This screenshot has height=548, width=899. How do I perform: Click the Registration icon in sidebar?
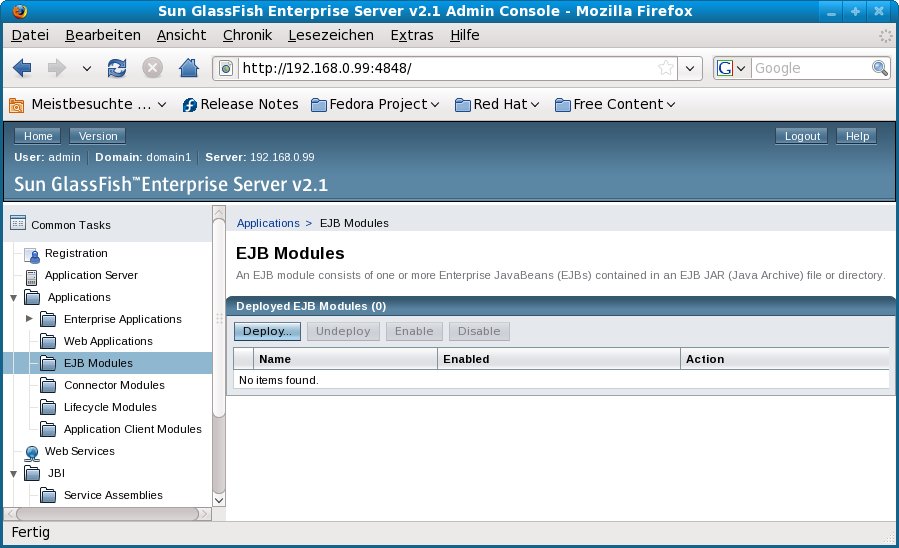(x=31, y=254)
